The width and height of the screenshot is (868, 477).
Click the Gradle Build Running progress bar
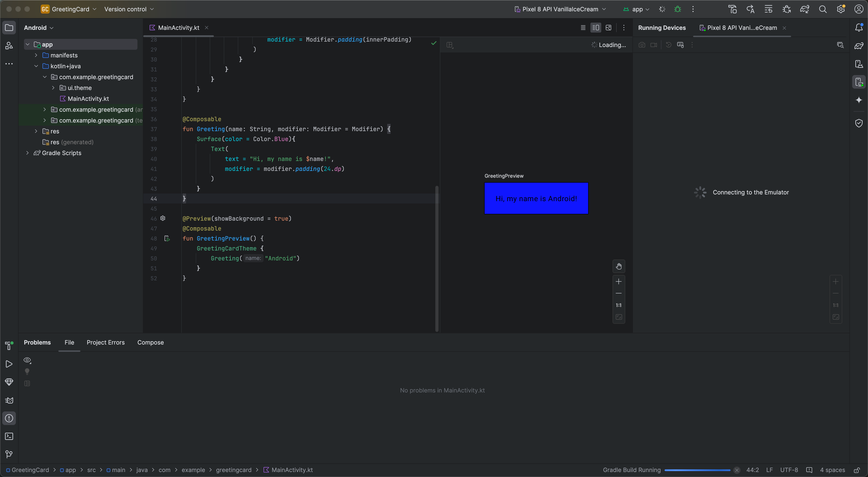[697, 470]
